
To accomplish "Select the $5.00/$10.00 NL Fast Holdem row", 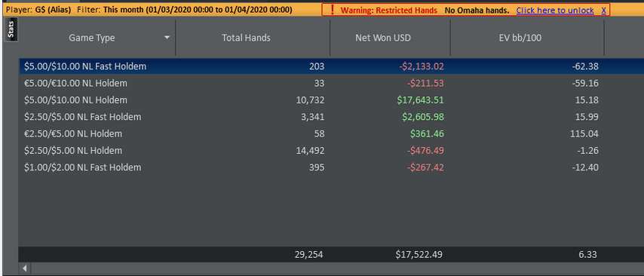I will point(331,66).
